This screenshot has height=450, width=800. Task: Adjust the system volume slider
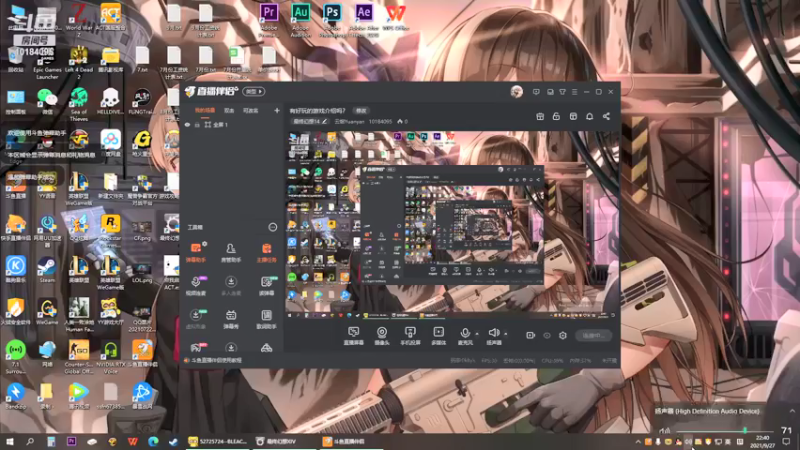tap(726, 431)
